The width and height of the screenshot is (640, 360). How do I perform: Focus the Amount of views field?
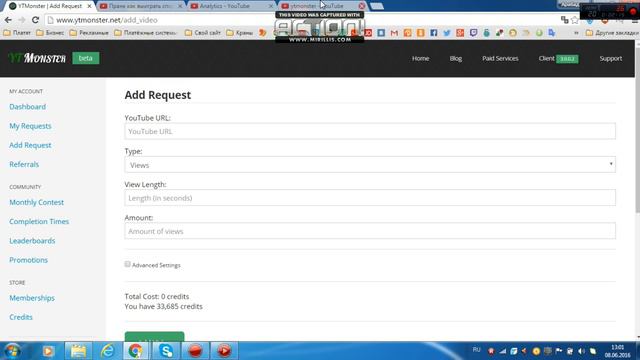[x=370, y=231]
